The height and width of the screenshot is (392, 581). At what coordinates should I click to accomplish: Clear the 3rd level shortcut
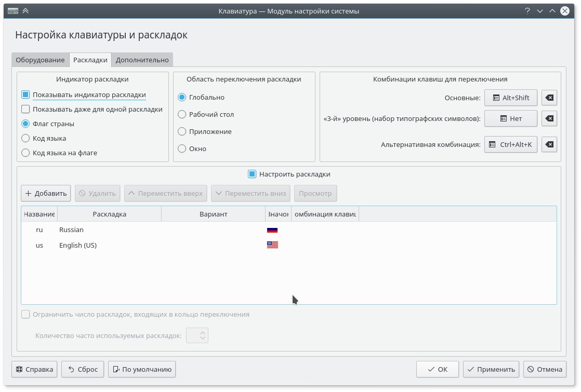(x=549, y=118)
